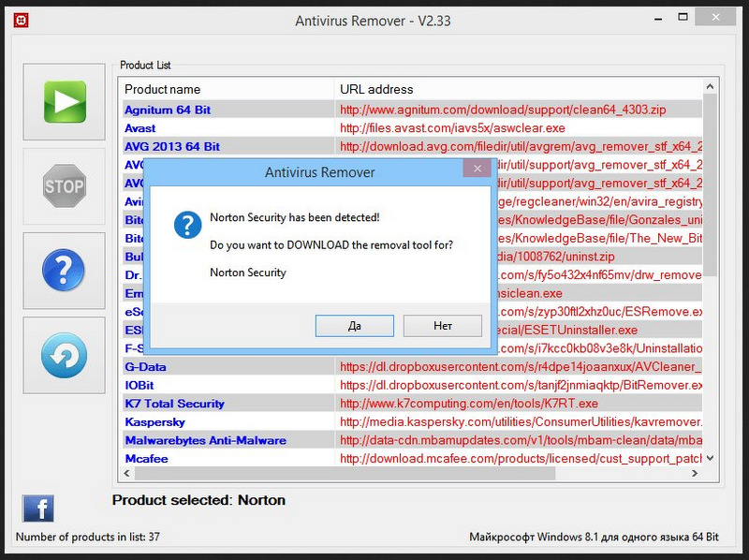
Task: Click the horizontal scroll left arrow
Action: click(x=126, y=473)
